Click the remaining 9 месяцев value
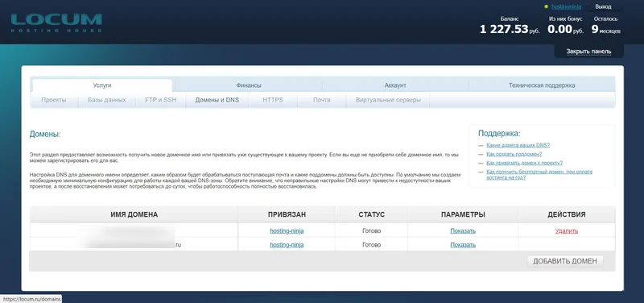 606,29
